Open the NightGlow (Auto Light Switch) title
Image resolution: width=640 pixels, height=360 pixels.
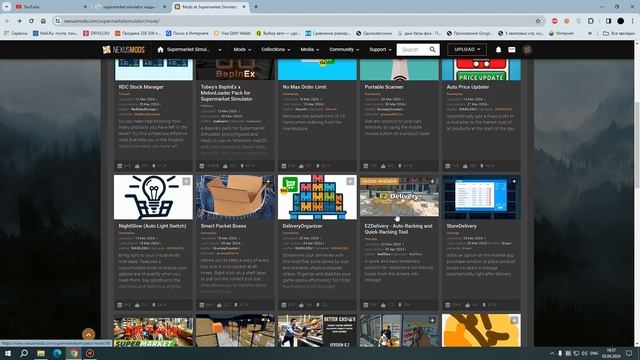tap(152, 226)
